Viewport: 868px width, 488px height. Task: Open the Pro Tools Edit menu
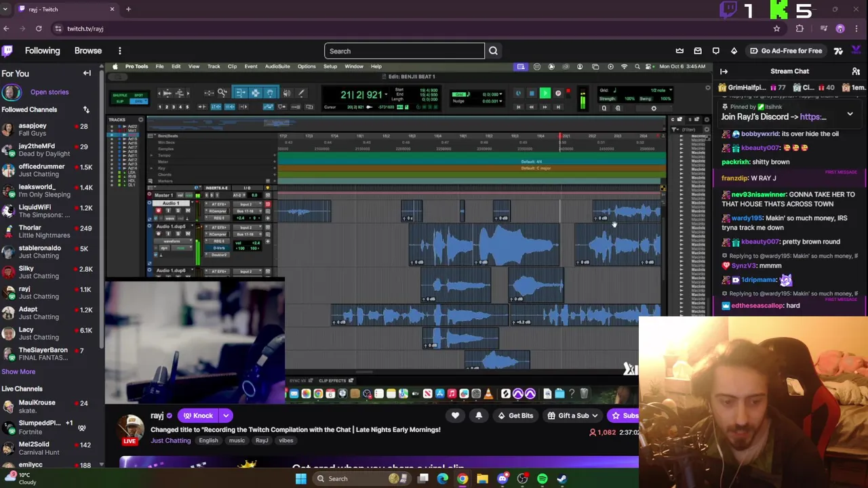tap(176, 66)
